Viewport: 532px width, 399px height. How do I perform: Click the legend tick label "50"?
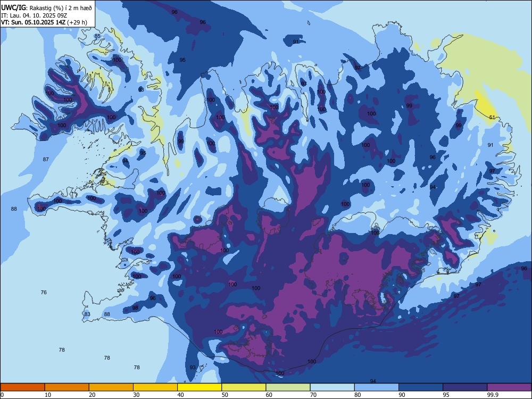tap(225, 395)
